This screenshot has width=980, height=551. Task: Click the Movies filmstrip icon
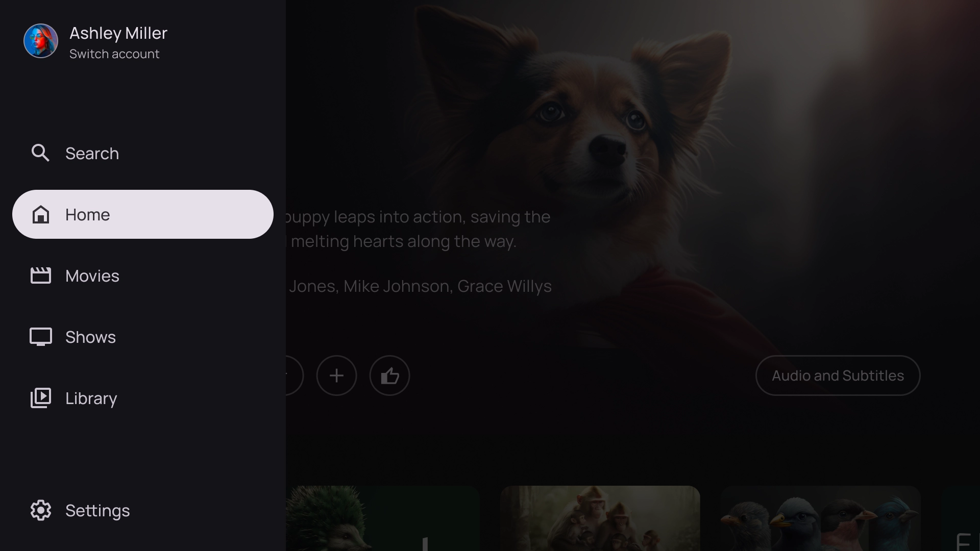click(x=40, y=275)
